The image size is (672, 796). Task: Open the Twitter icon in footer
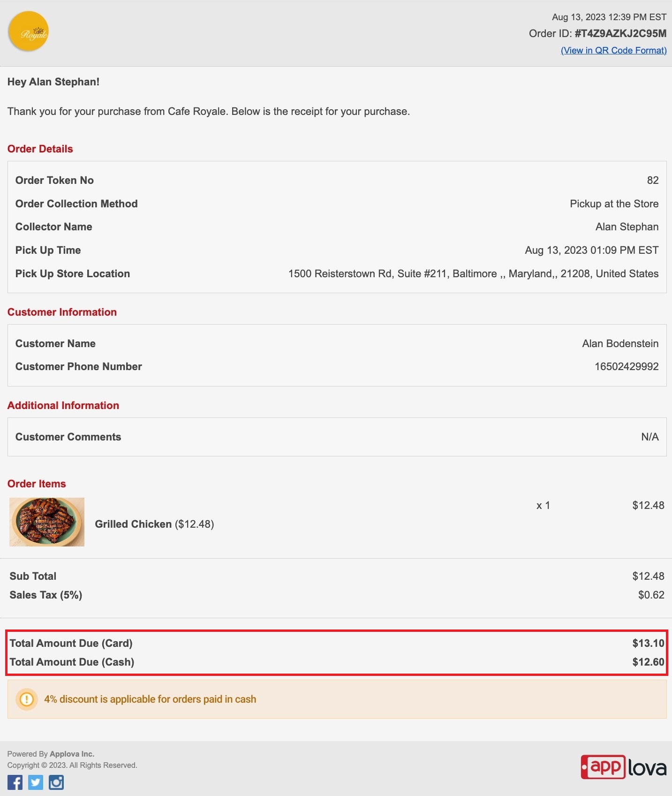pos(36,782)
